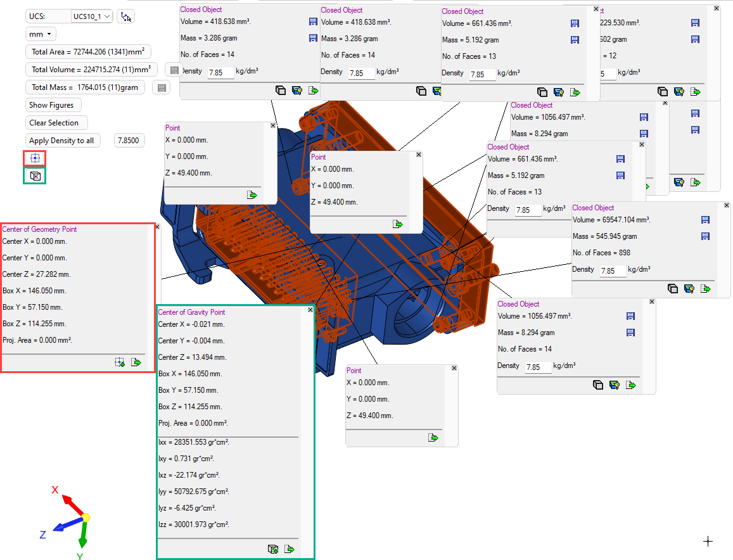
Task: Click export arrow in Center of Gravity panel
Action: click(290, 549)
